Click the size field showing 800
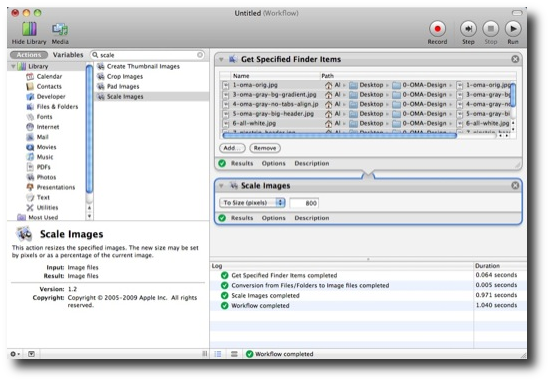 (x=304, y=203)
